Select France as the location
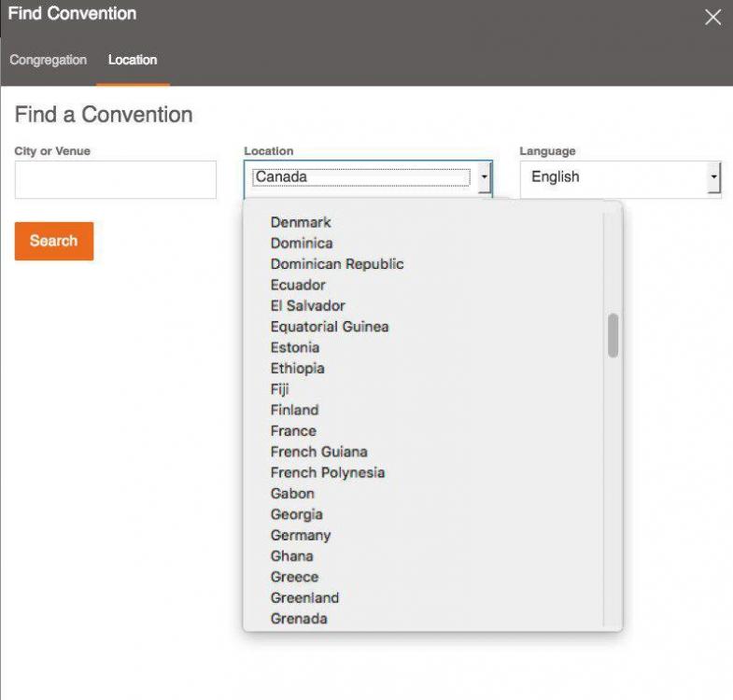The height and width of the screenshot is (700, 733). [293, 431]
